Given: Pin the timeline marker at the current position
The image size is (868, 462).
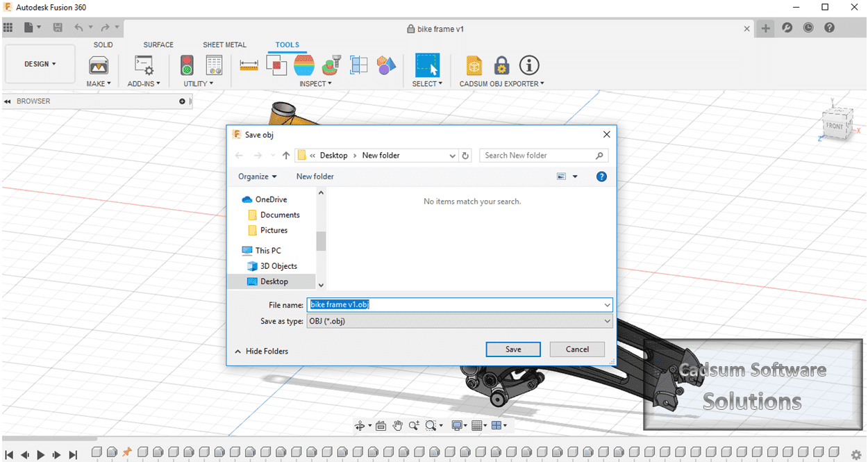Looking at the screenshot, I should (x=127, y=452).
